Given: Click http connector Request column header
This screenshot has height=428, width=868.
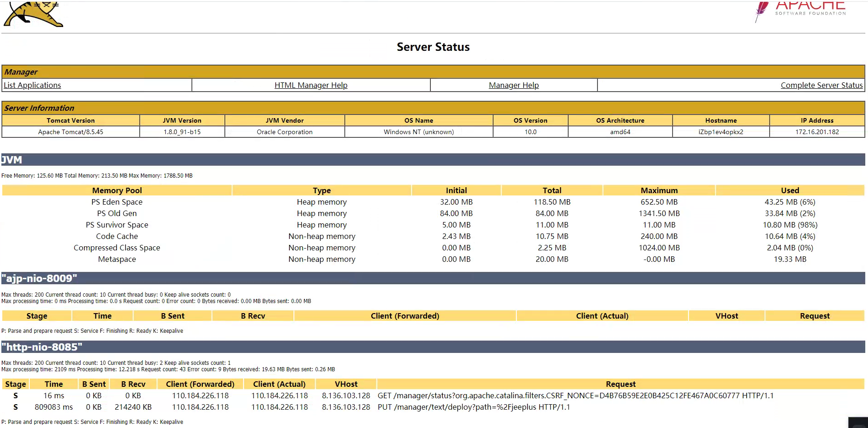Looking at the screenshot, I should 621,384.
